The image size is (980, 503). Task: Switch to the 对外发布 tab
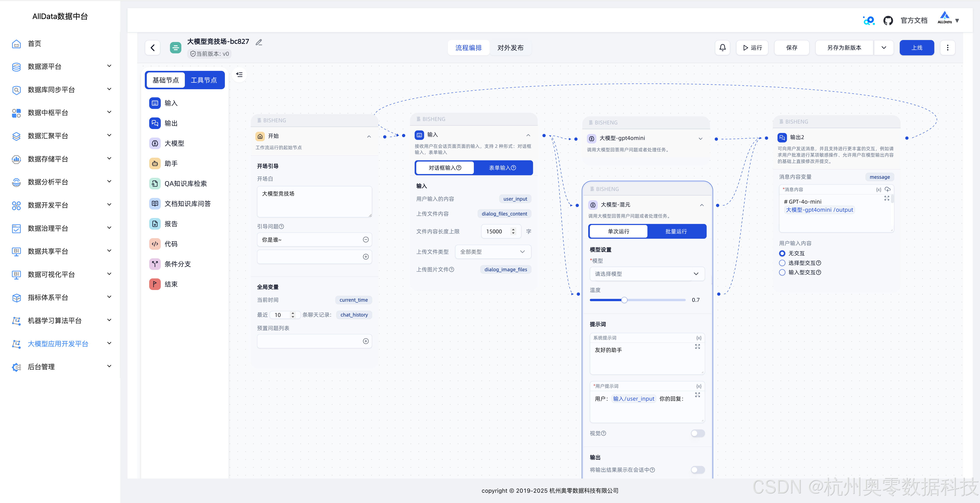(x=510, y=48)
